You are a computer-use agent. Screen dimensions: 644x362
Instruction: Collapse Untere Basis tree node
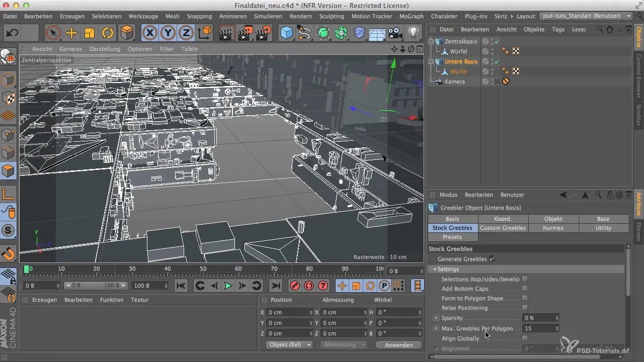pos(431,61)
